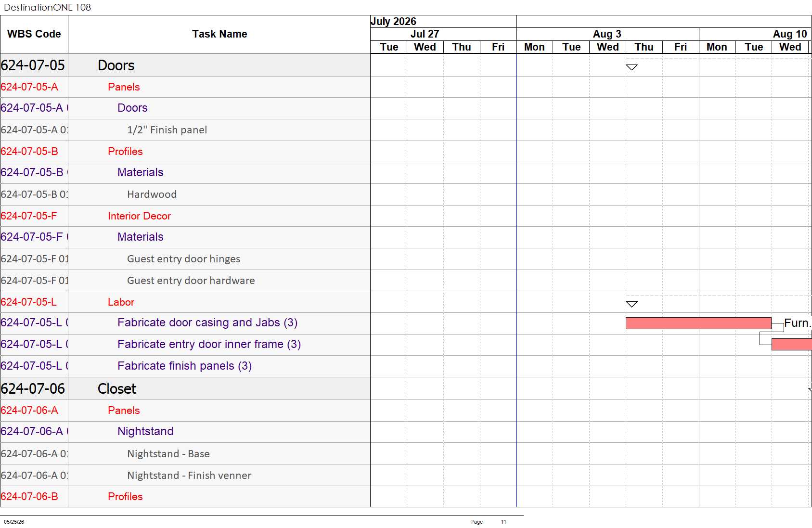Select the Fabricate door casing Gantt bar
The width and height of the screenshot is (812, 528).
(698, 323)
